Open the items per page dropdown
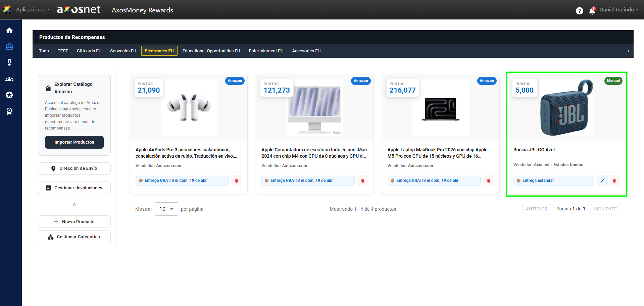The image size is (644, 306). click(166, 209)
